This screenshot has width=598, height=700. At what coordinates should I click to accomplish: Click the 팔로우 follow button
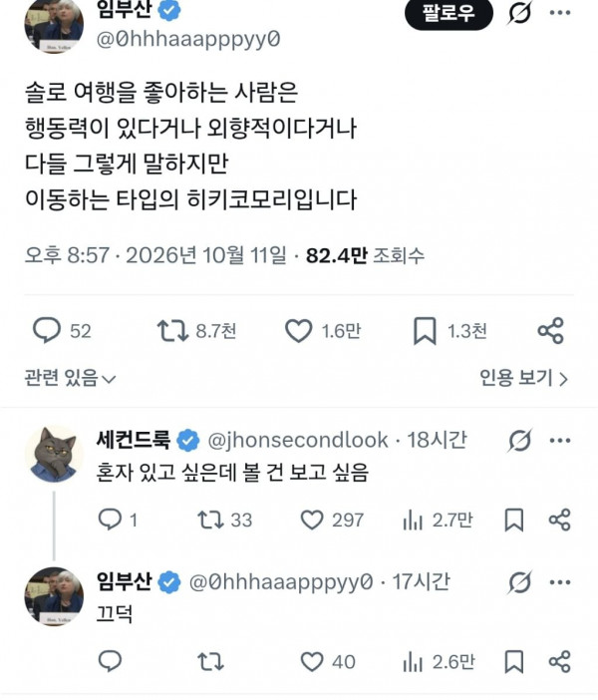coord(448,13)
